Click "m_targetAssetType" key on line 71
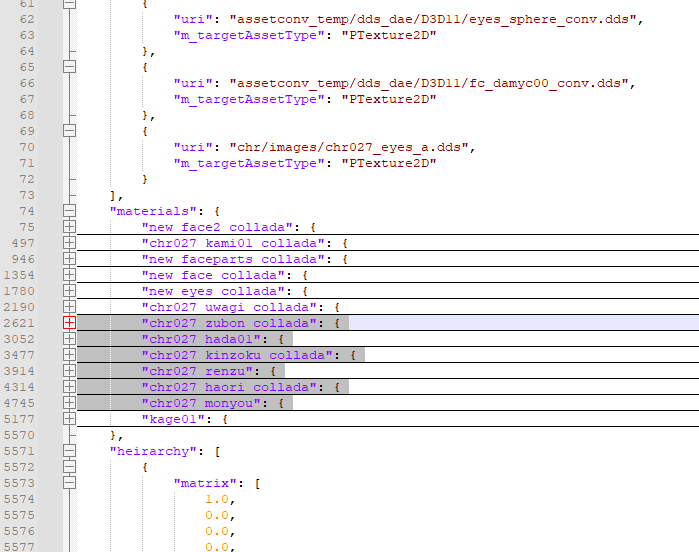 [x=249, y=164]
